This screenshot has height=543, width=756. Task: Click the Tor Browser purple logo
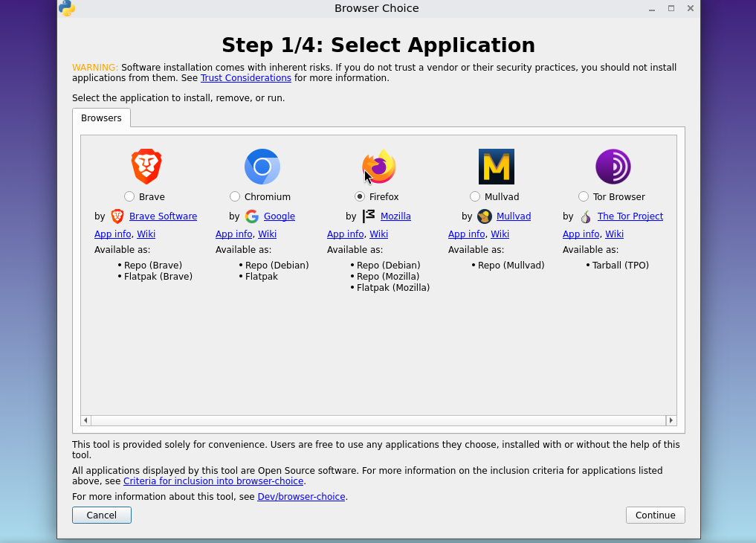(613, 167)
